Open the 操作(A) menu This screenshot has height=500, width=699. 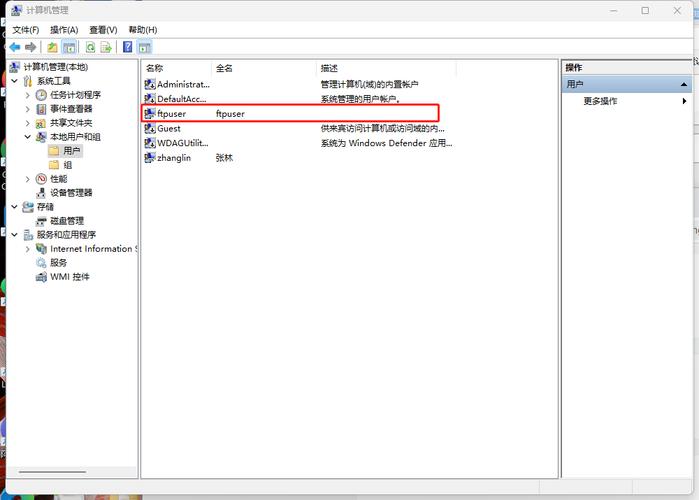(x=64, y=30)
